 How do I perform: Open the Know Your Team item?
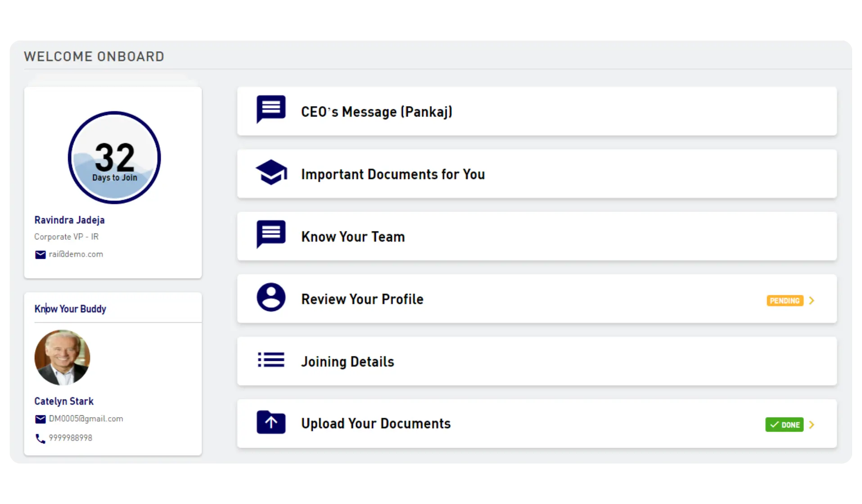537,236
